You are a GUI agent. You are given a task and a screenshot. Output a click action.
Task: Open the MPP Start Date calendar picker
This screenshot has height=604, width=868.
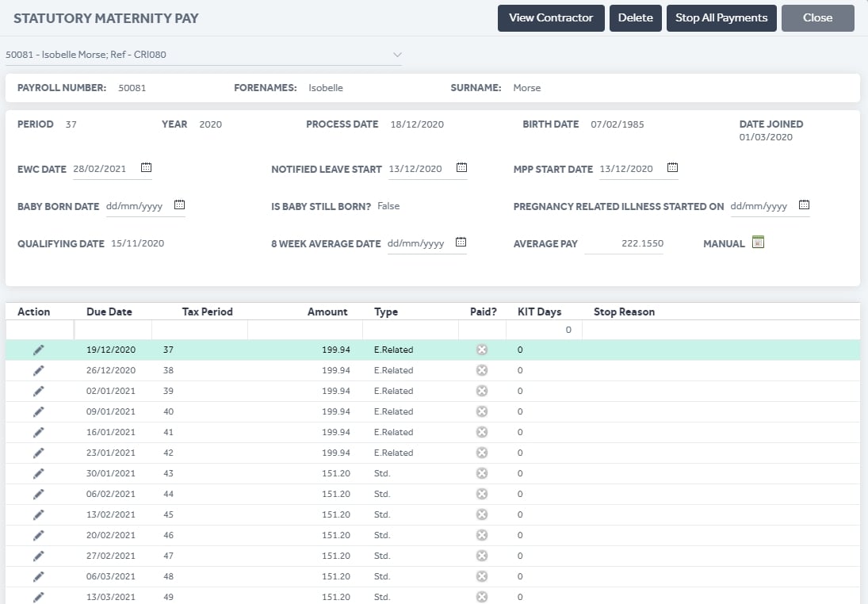tap(672, 167)
